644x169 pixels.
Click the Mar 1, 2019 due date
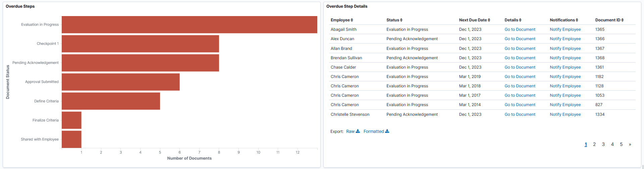tap(470, 77)
